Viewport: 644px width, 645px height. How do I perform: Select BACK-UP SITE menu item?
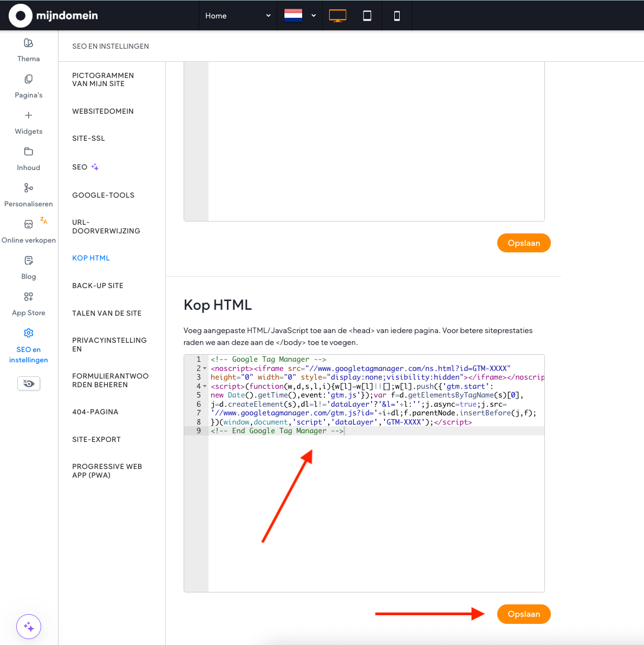(98, 286)
